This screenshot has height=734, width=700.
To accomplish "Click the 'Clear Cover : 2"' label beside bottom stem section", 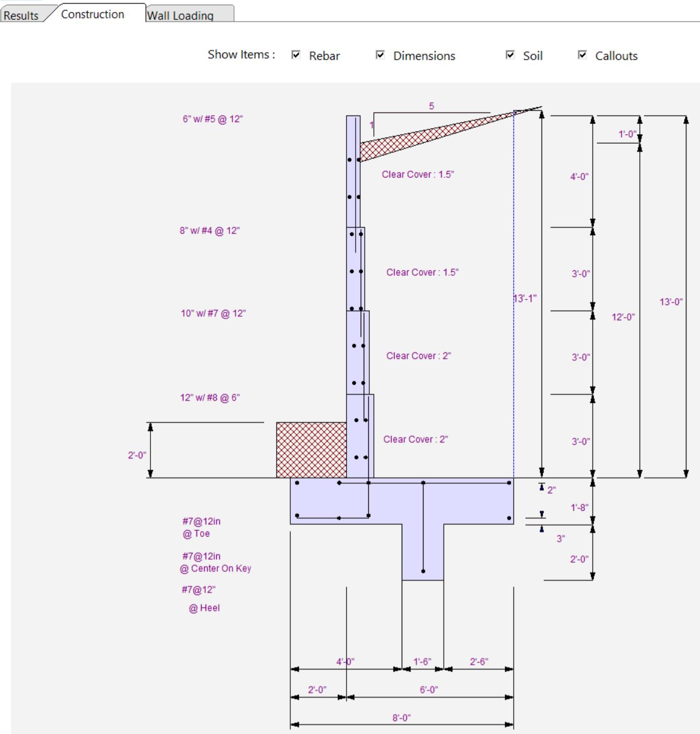I will [x=415, y=439].
